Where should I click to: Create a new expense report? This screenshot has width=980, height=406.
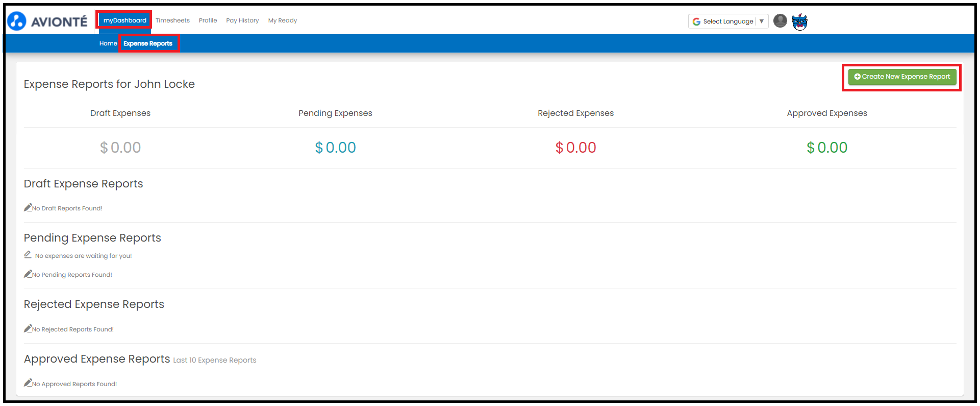[x=902, y=77]
